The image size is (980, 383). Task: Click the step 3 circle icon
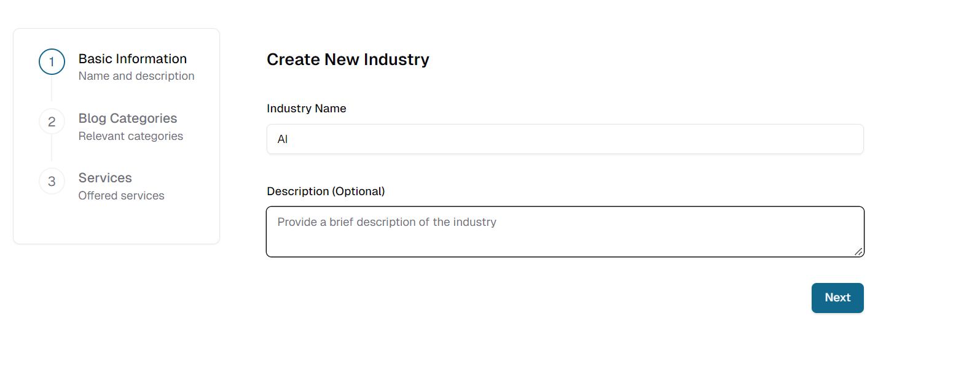point(52,181)
